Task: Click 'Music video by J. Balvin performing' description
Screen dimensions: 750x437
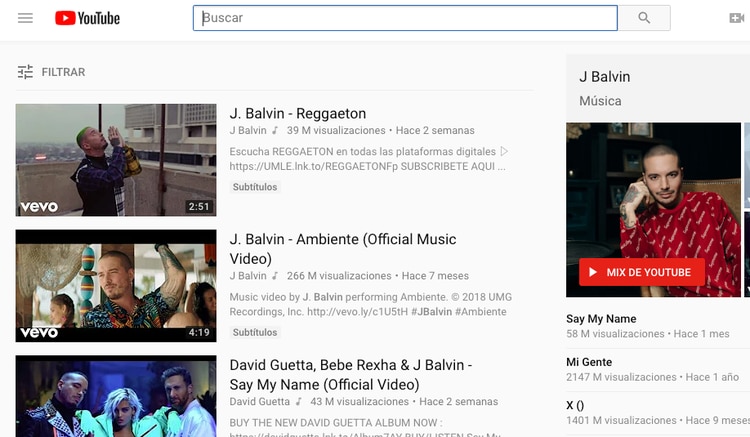Action: 371,304
